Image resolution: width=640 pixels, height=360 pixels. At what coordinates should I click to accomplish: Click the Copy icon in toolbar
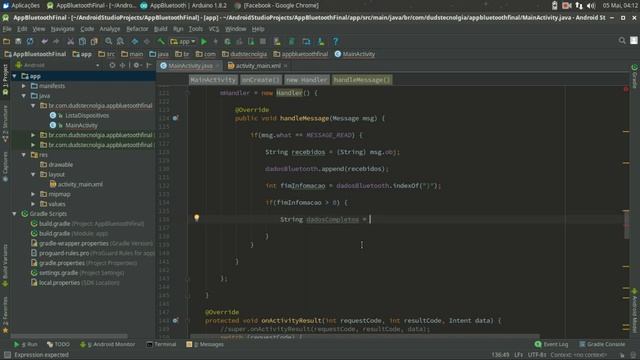[x=82, y=41]
